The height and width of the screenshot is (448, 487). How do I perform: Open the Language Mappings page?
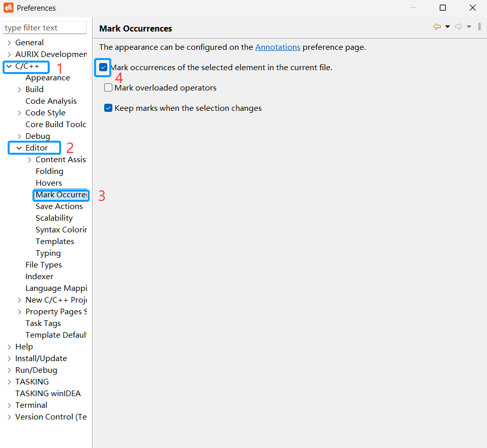56,288
